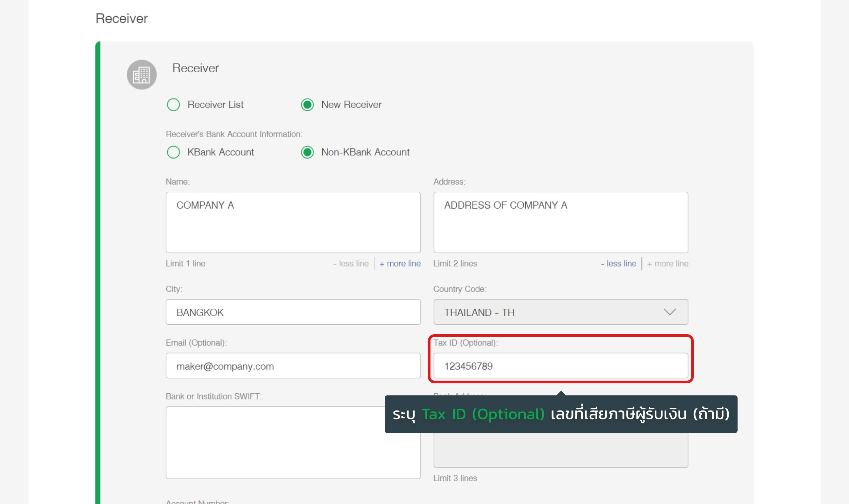The height and width of the screenshot is (504, 849).
Task: Click the Tax ID input field
Action: (561, 366)
